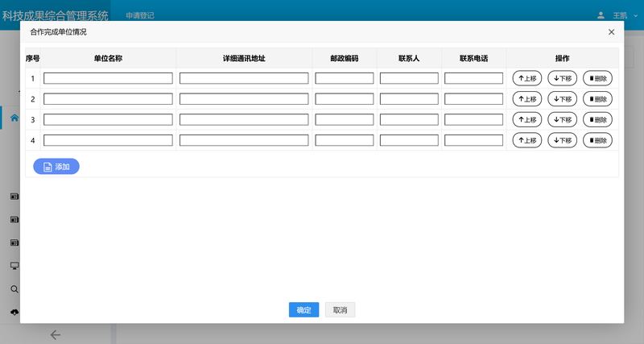Click the 操作 column header

[562, 58]
